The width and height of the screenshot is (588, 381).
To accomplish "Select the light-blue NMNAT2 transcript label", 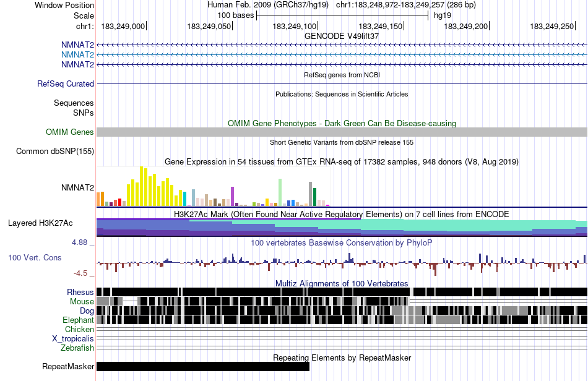I will (x=77, y=54).
